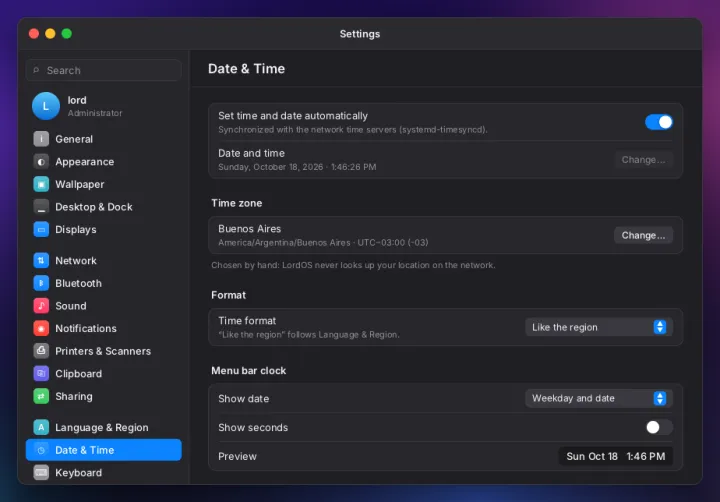The image size is (720, 502).
Task: Click the General sidebar icon
Action: 41,139
